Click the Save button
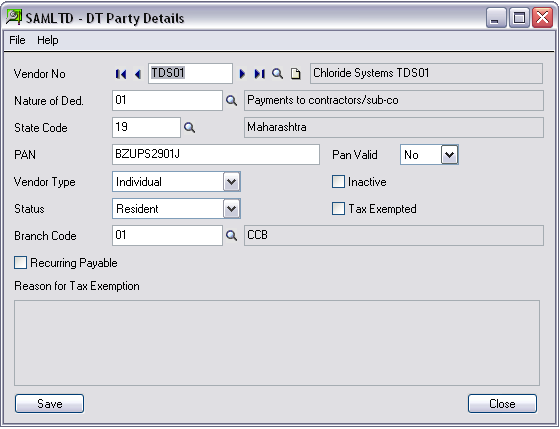 [x=50, y=404]
